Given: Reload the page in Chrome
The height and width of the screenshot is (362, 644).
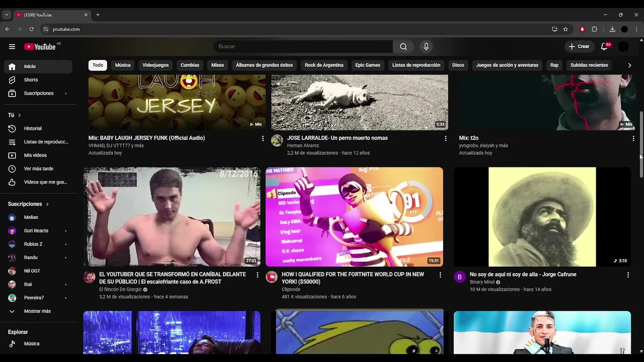Looking at the screenshot, I should [x=31, y=29].
